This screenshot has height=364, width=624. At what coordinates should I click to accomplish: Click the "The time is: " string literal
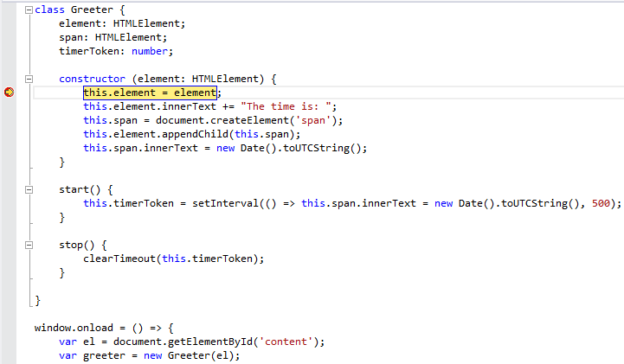pyautogui.click(x=286, y=106)
